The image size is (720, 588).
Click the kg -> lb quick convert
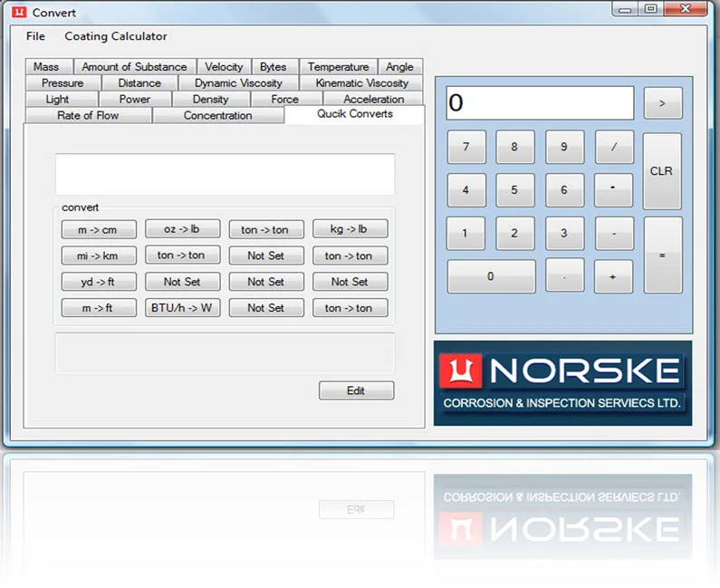[350, 230]
